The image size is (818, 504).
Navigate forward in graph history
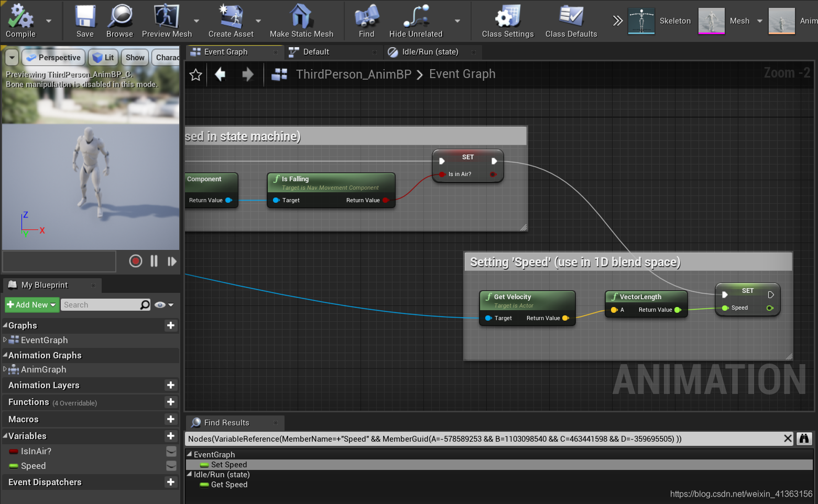248,74
